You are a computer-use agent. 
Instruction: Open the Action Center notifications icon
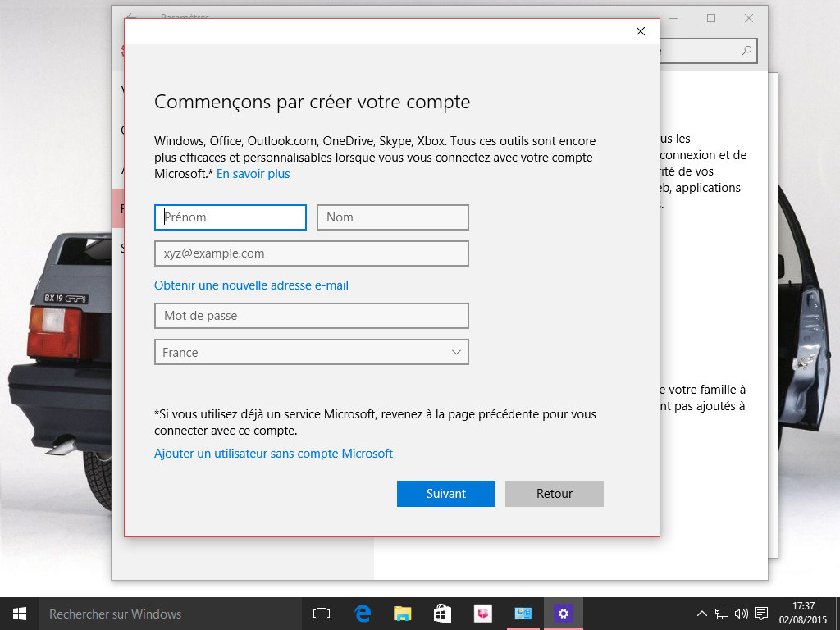[761, 614]
